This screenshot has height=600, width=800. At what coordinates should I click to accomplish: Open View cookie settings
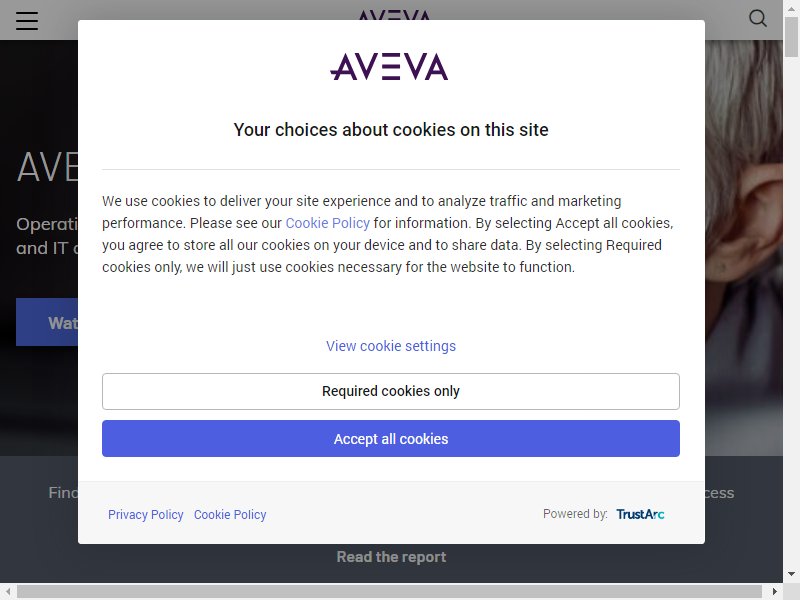pos(391,346)
